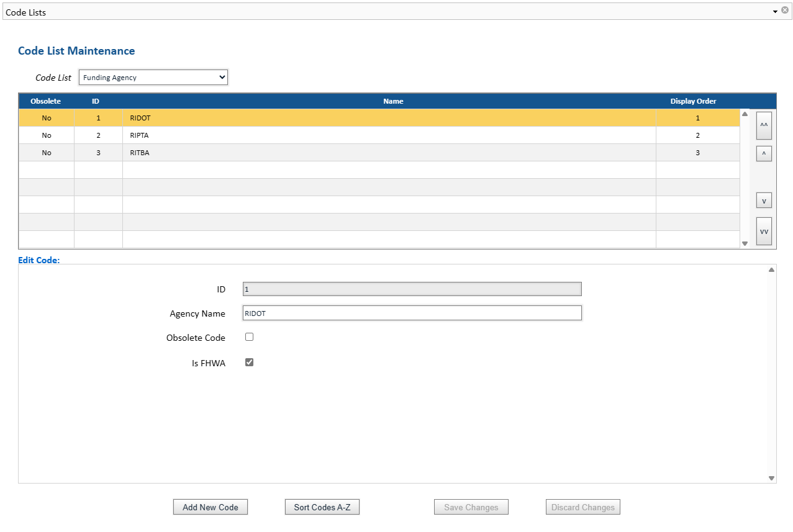Screen dimensions: 793x532
Task: Move code up one with ^ button
Action: 764,153
